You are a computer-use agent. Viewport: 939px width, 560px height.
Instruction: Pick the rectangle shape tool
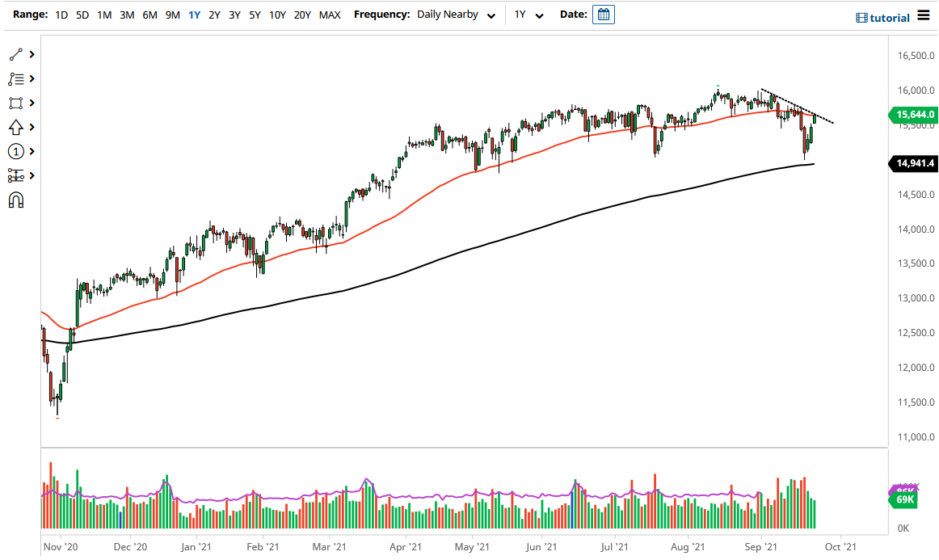click(16, 103)
